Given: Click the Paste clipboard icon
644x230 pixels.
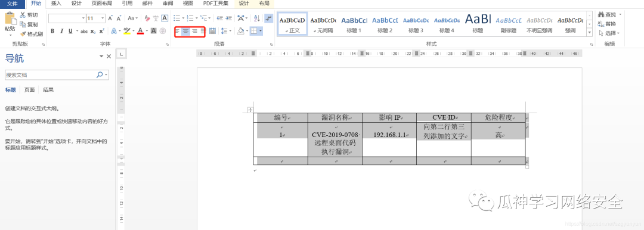Looking at the screenshot, I should click(10, 18).
